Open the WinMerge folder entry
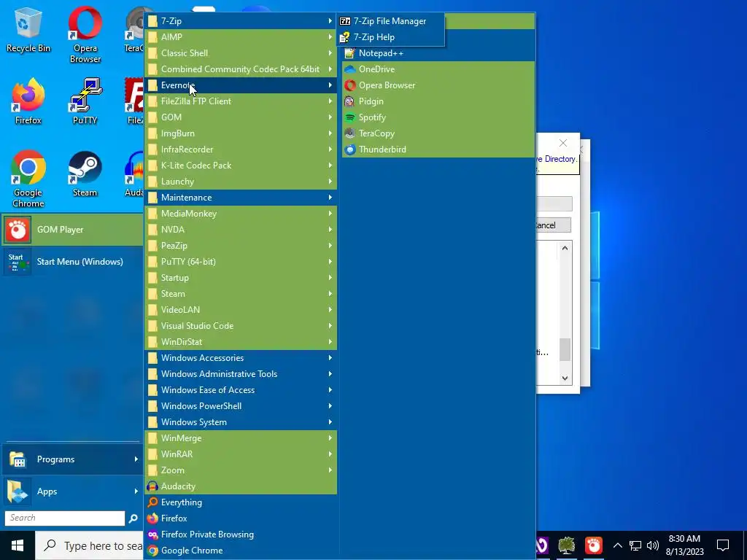Screen dimensions: 747x560 tap(241, 438)
